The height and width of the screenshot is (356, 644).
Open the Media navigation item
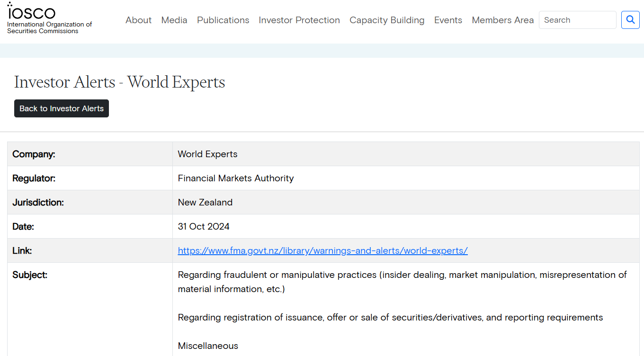(174, 20)
